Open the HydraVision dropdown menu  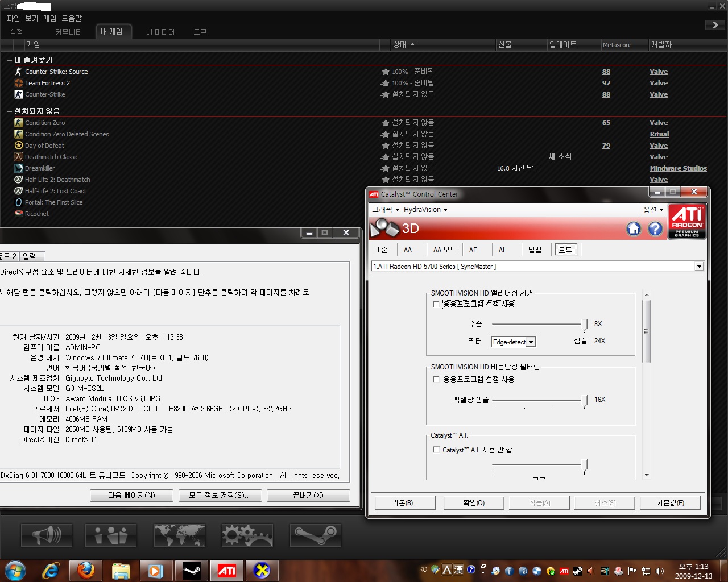(x=425, y=210)
